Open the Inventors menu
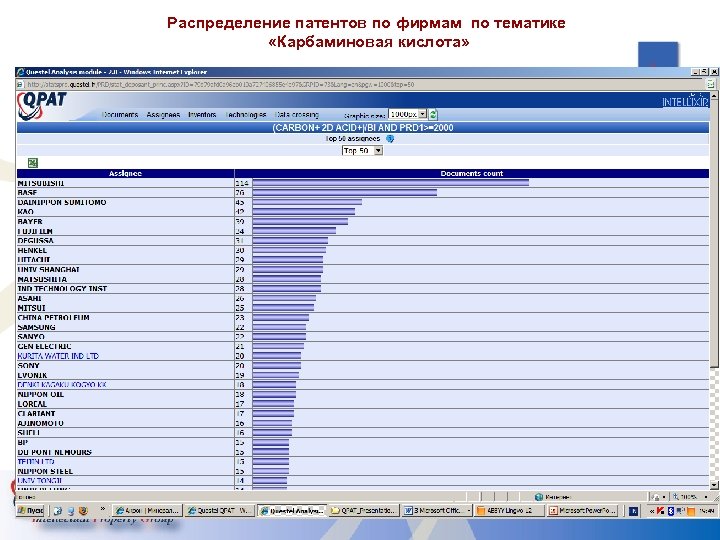The width and height of the screenshot is (720, 540). pyautogui.click(x=202, y=114)
